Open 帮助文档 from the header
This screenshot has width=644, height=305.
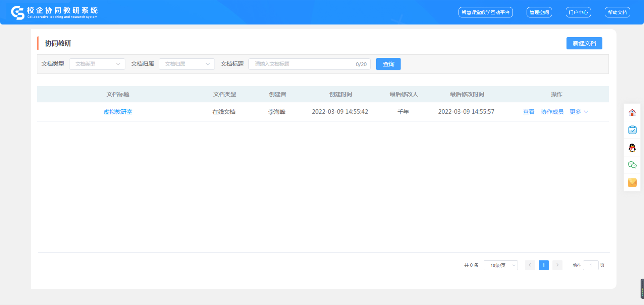click(x=618, y=12)
